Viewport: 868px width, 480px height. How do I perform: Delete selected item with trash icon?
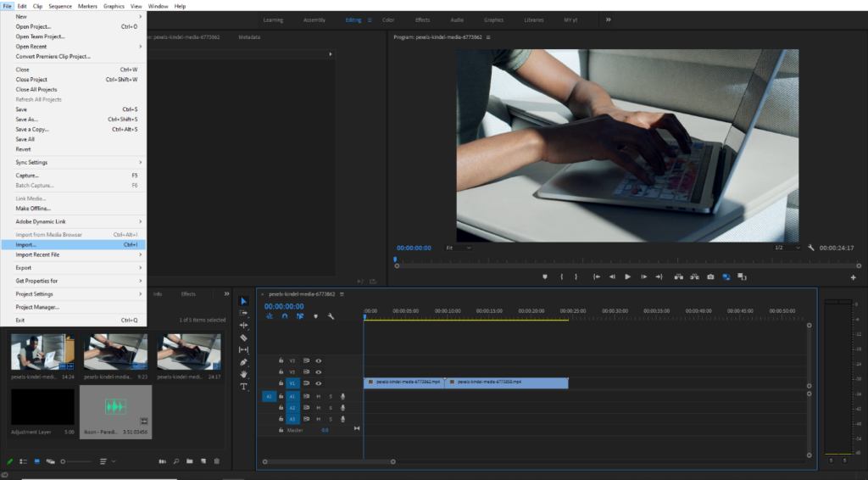pos(217,461)
